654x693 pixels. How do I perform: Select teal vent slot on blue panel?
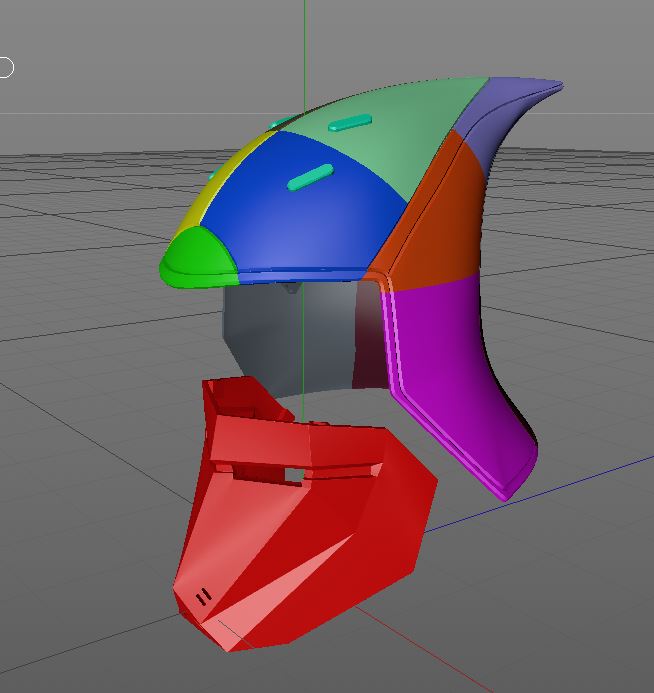coord(310,177)
